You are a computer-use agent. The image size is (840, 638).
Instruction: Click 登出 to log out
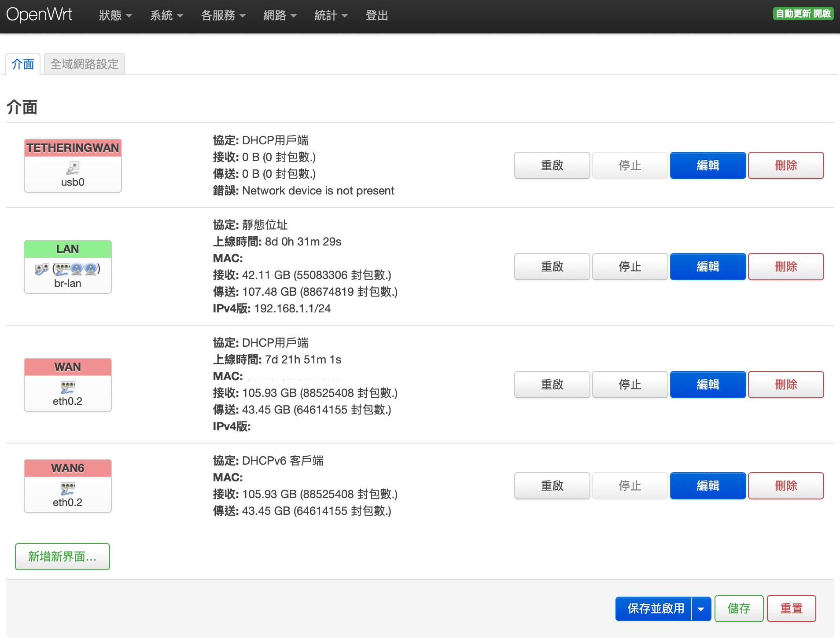tap(377, 15)
